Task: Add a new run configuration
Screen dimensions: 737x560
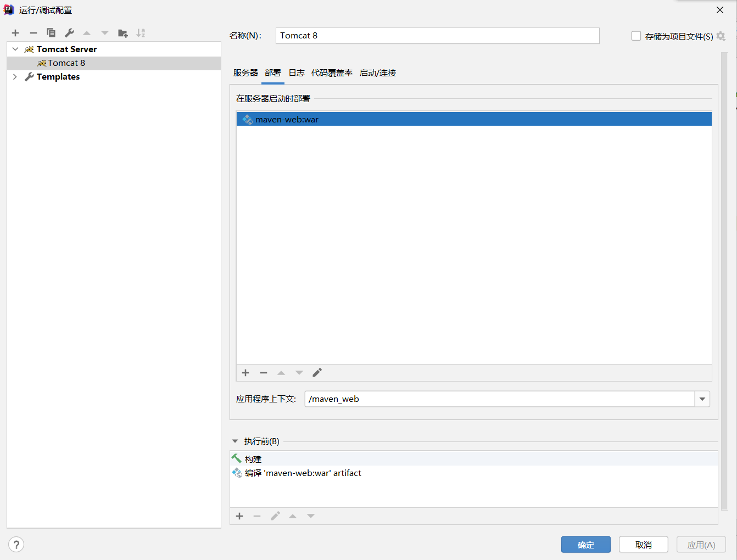Action: point(15,33)
